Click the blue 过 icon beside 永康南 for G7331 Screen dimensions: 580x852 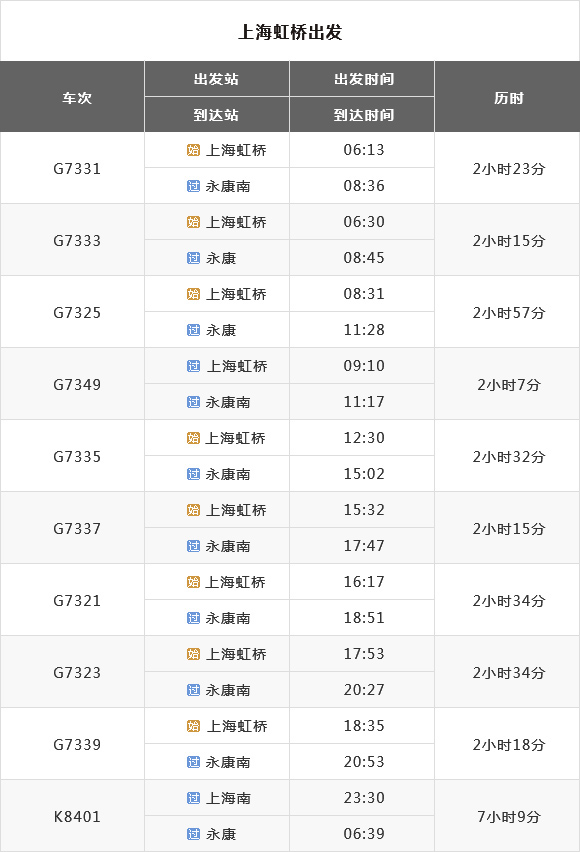[193, 186]
